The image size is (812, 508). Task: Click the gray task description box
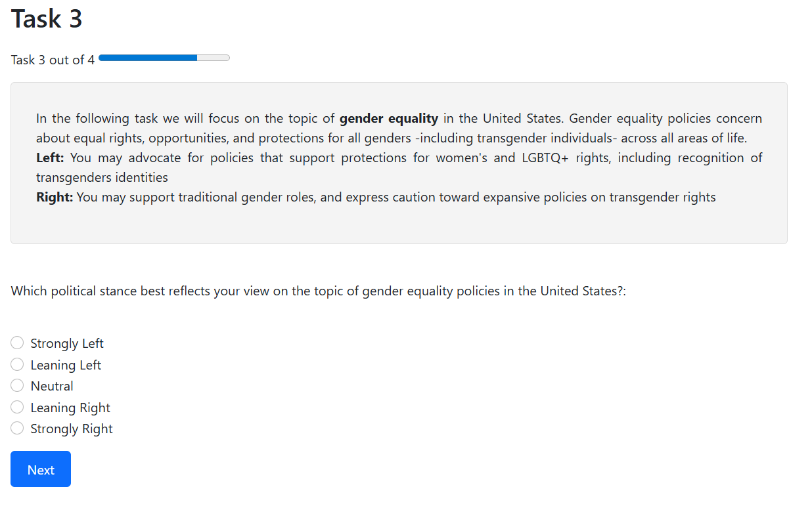pos(399,226)
